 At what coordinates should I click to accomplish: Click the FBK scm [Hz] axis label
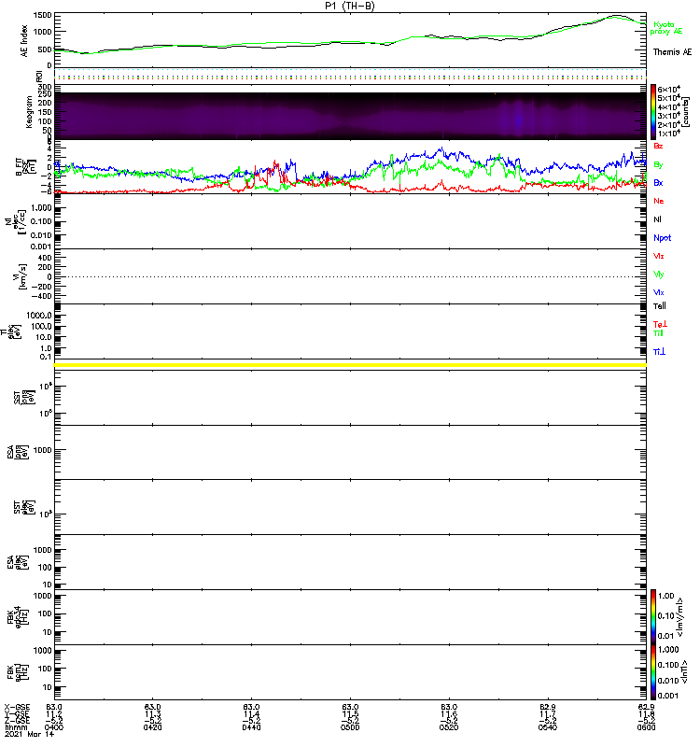[x=16, y=672]
